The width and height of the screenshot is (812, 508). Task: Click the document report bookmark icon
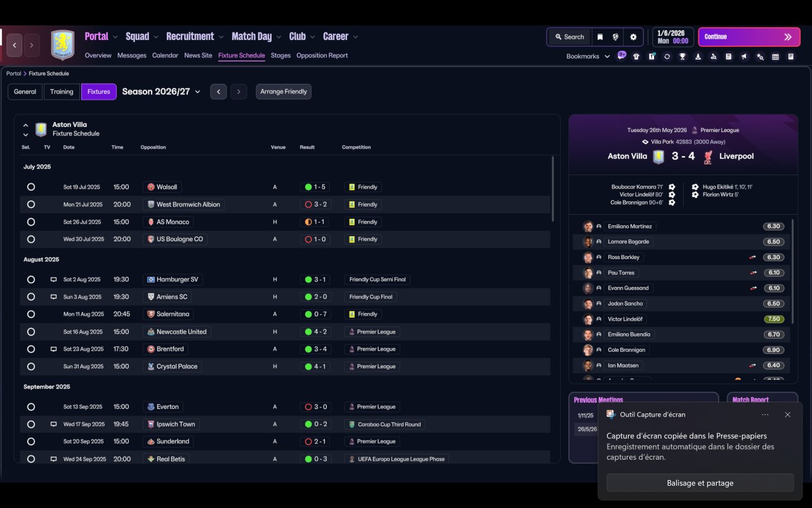pos(791,57)
